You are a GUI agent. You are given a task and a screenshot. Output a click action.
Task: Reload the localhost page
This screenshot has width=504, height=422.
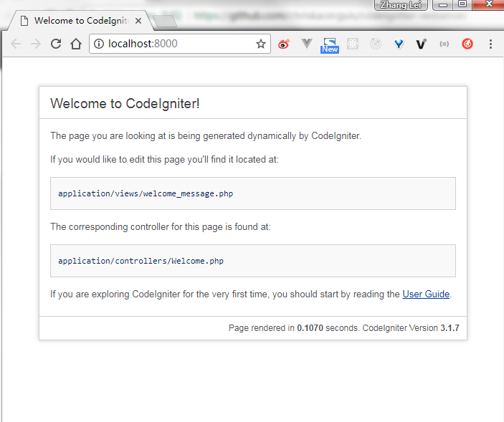[56, 44]
